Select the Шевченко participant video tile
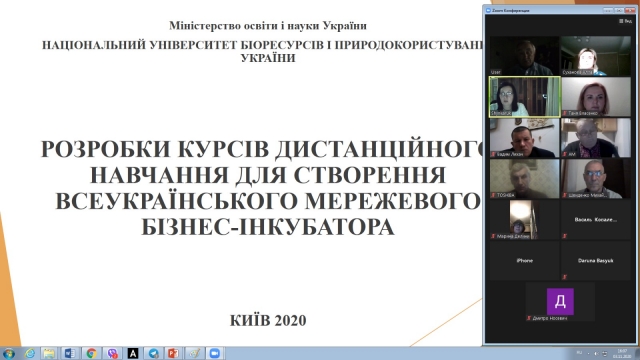 pos(596,179)
